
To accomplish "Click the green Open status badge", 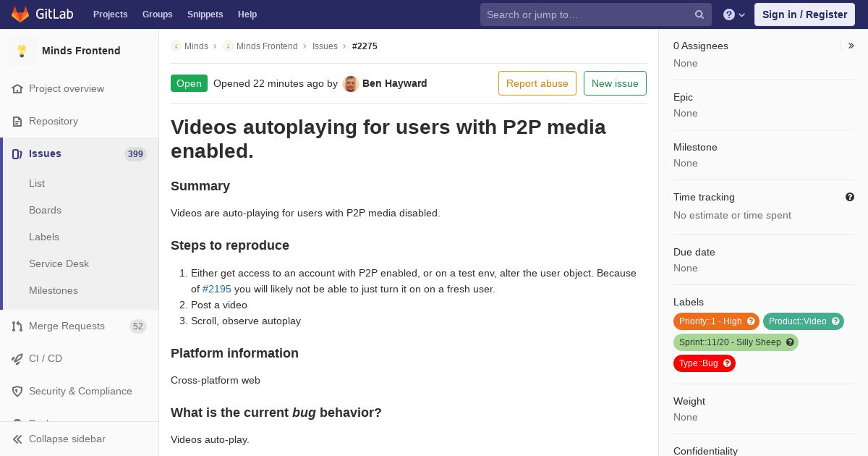I will 189,83.
